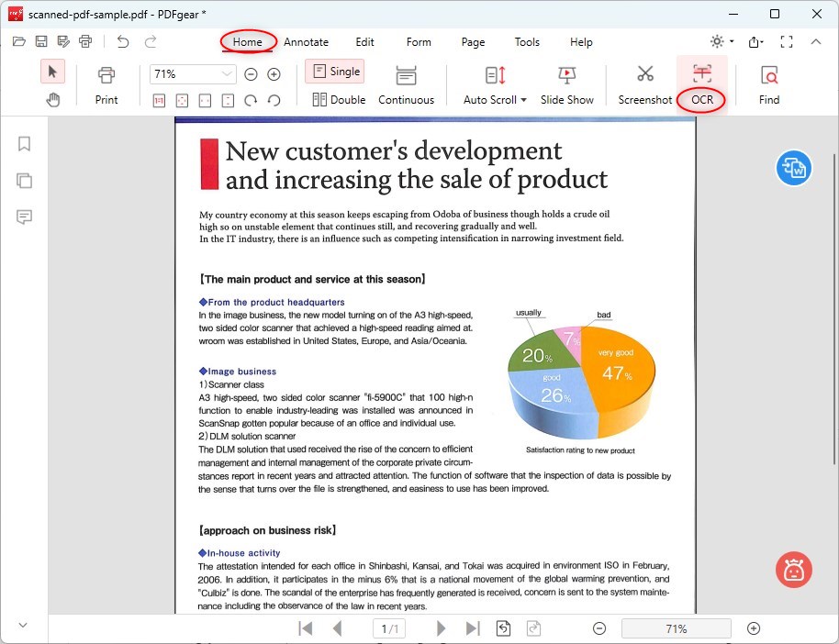The height and width of the screenshot is (644, 839).
Task: Open the AI chatbot assistant button
Action: pos(793,570)
